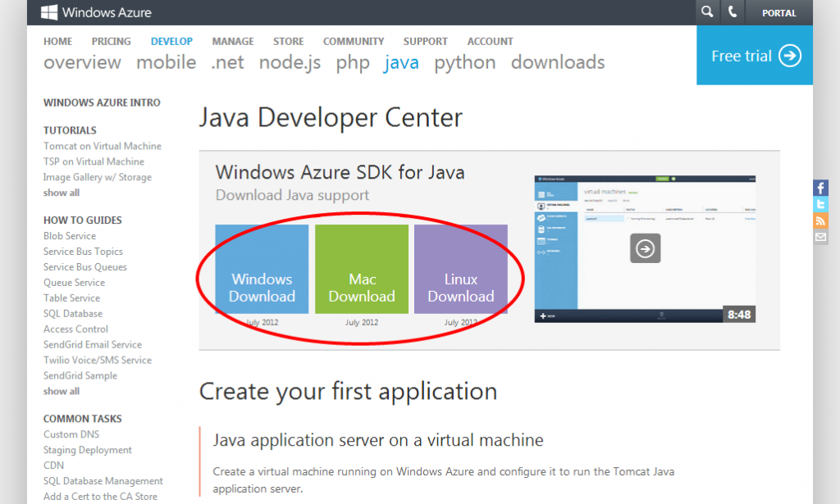Share page via Twitter icon
840x504 pixels.
click(820, 204)
